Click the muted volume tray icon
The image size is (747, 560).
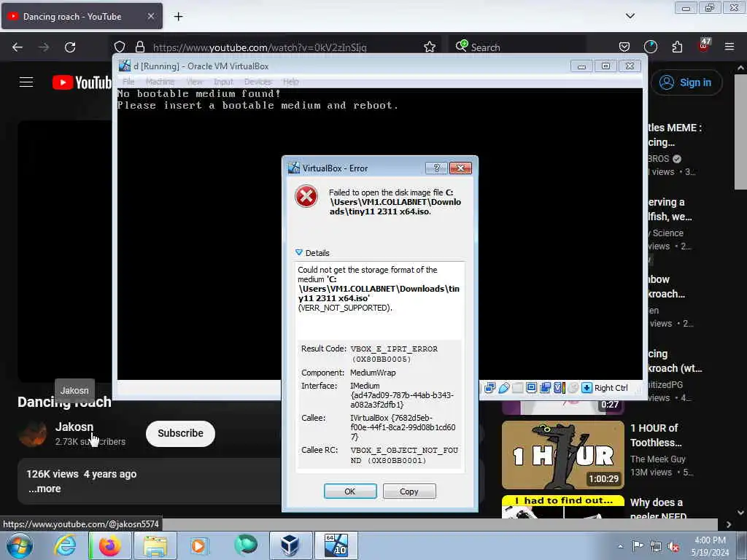click(673, 547)
